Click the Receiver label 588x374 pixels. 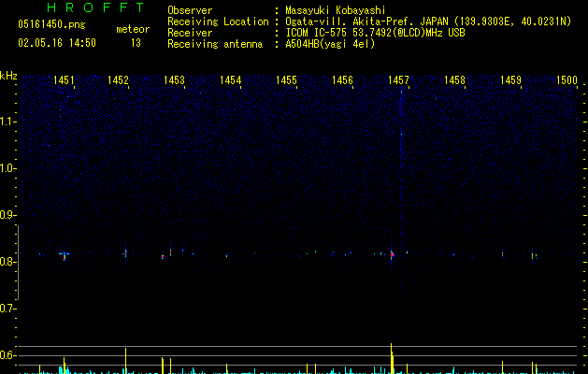pos(190,33)
